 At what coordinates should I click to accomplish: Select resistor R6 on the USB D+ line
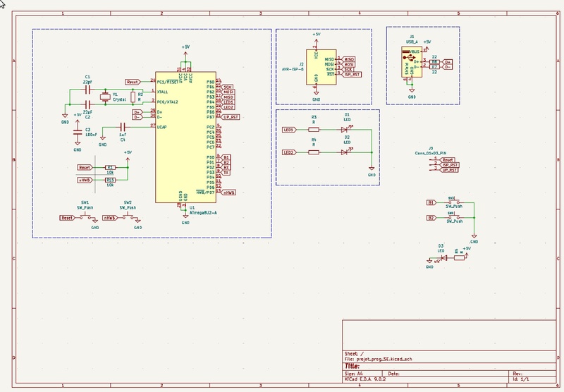(434, 62)
